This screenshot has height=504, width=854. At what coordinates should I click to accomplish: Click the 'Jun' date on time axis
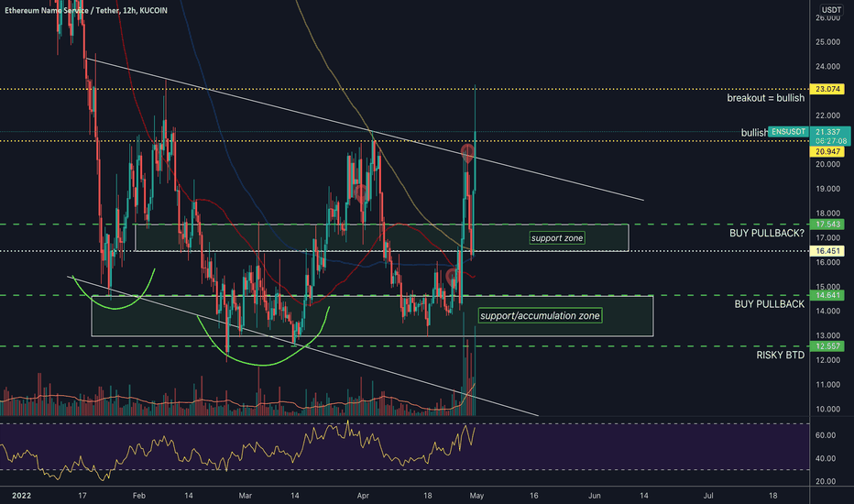point(594,495)
